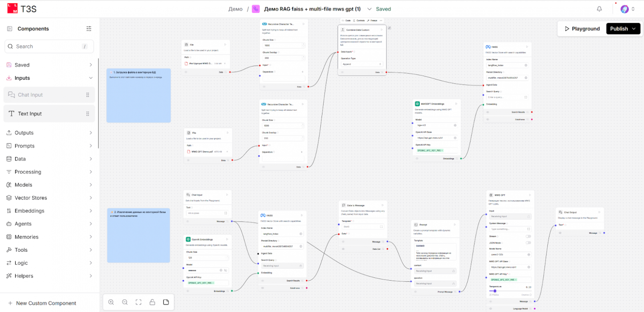The width and height of the screenshot is (644, 312).
Task: Zoom in on the canvas
Action: [111, 302]
